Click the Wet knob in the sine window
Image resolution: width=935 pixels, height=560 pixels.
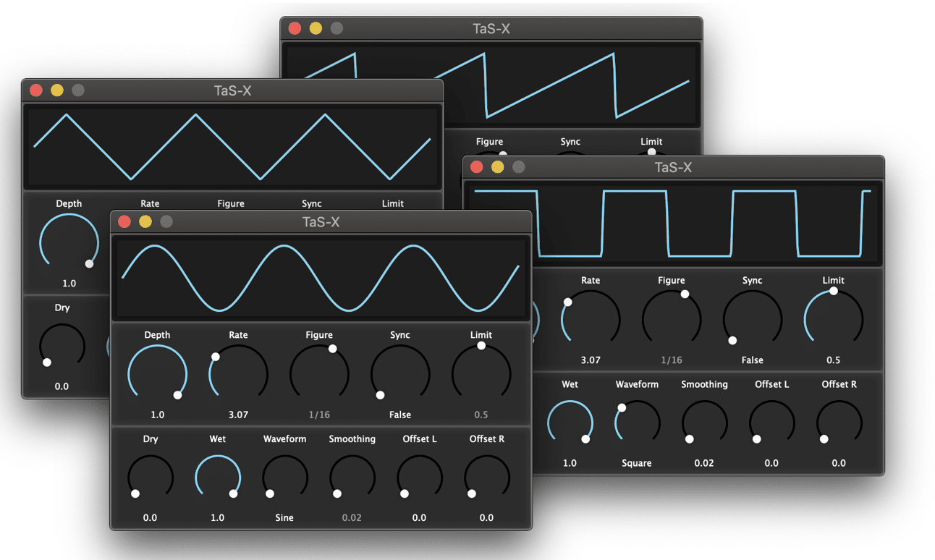coord(218,478)
